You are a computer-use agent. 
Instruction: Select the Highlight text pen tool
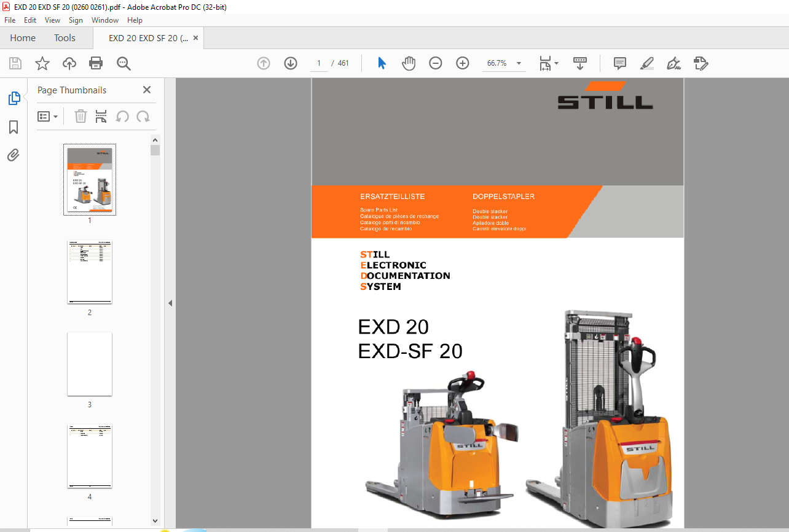click(x=647, y=63)
